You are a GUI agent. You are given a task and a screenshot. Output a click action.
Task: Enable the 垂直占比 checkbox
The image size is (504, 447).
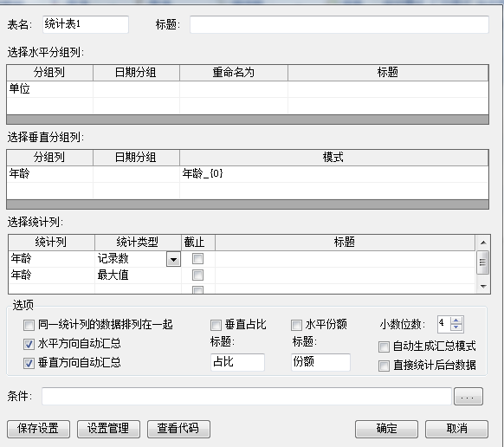tap(216, 325)
